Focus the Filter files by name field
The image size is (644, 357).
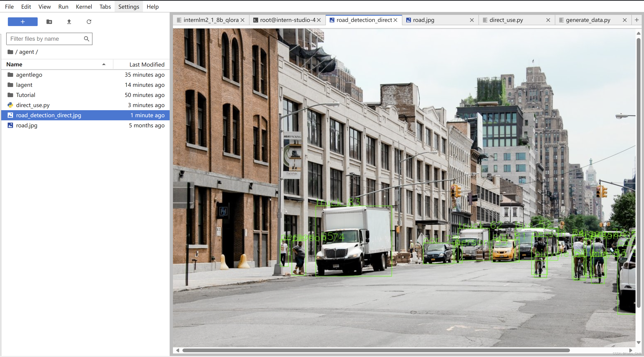tap(45, 39)
